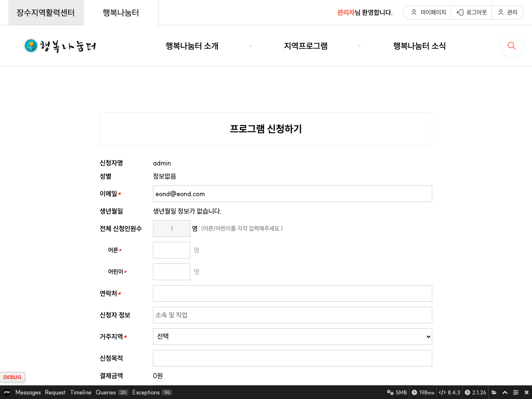Open the 지역프로그램 menu

coord(305,46)
